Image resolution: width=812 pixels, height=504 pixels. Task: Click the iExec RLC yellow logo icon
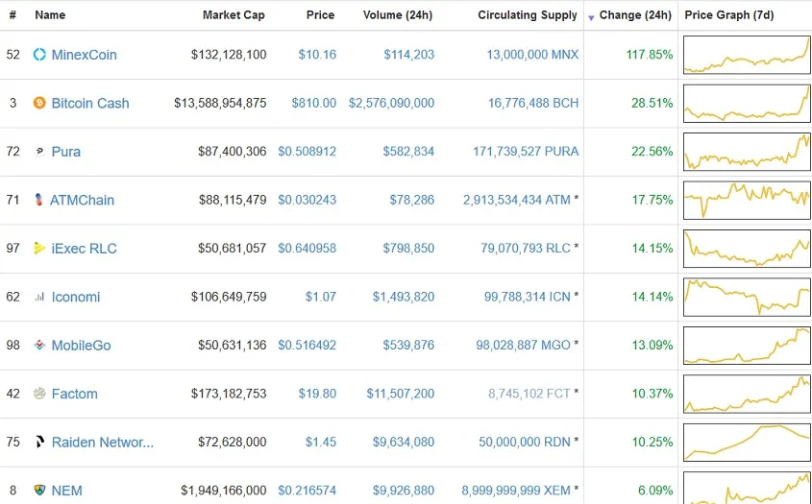[x=39, y=249]
